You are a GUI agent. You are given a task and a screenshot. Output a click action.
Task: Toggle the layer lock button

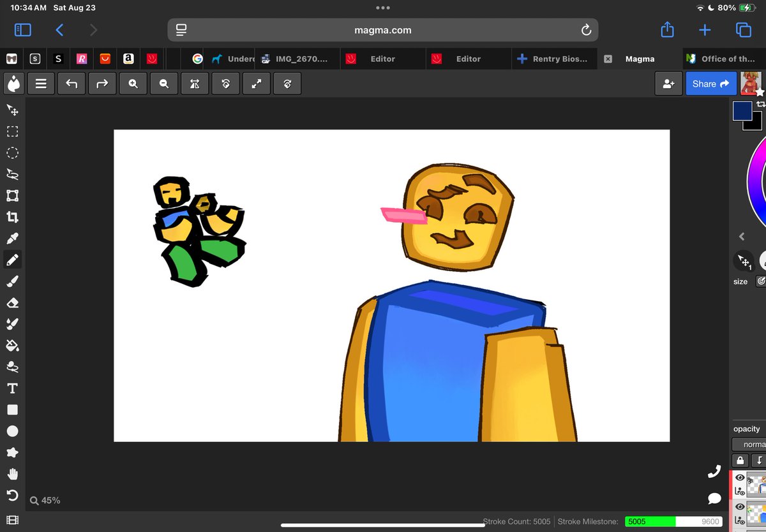coord(740,460)
